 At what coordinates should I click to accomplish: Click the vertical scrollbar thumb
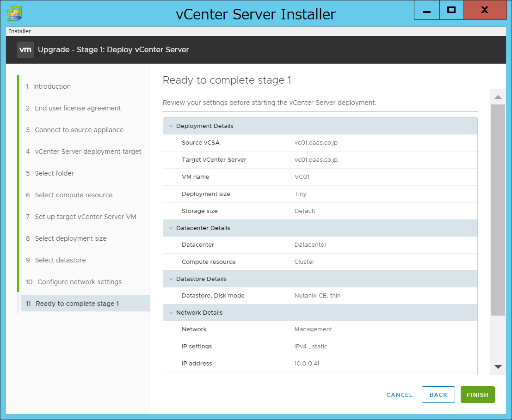pos(498,210)
